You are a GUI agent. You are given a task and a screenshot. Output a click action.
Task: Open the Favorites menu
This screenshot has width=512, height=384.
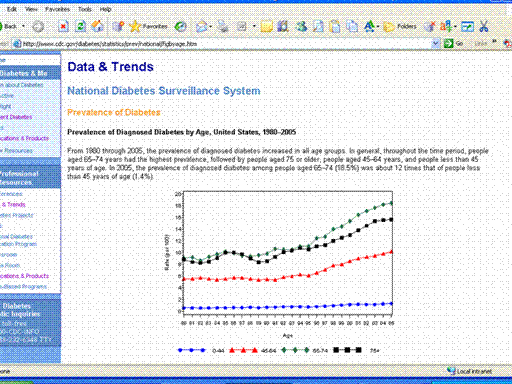(x=57, y=9)
